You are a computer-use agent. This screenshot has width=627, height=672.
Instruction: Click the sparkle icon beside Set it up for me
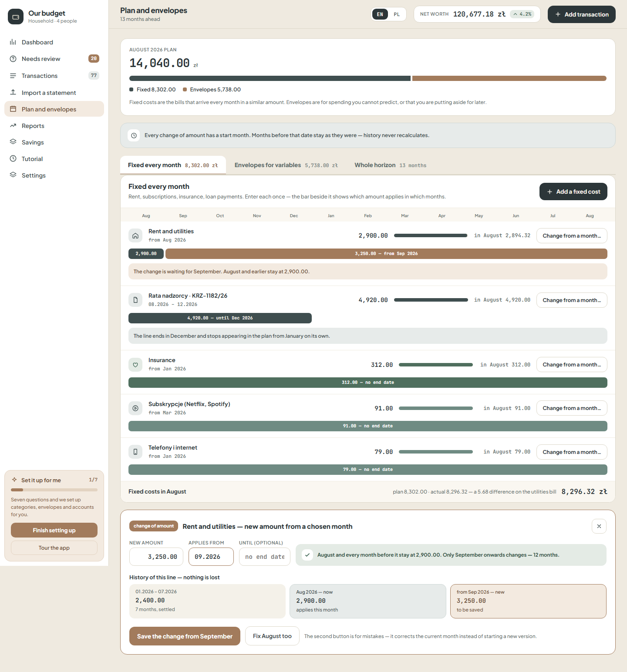(x=14, y=480)
